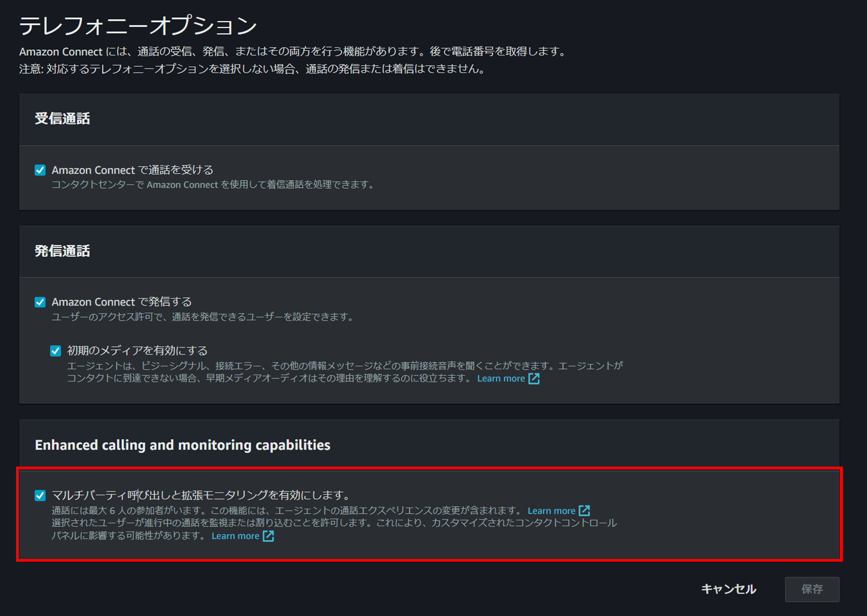Click the 保存 button

[x=812, y=589]
